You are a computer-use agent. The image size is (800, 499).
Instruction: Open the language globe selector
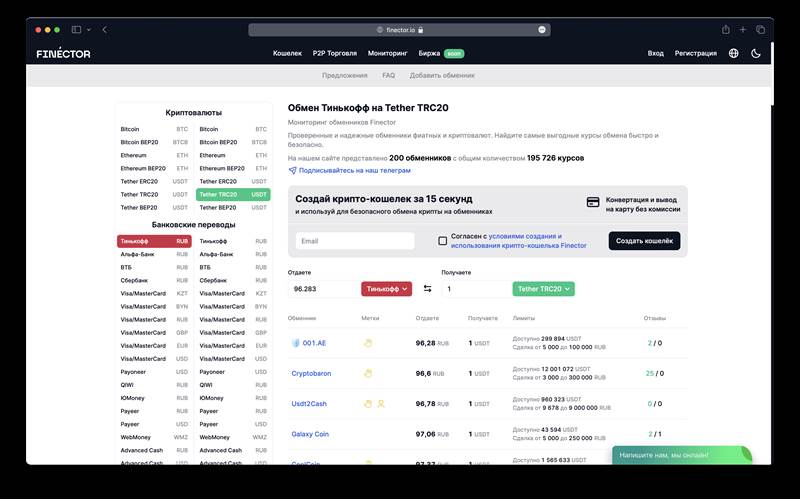[734, 53]
